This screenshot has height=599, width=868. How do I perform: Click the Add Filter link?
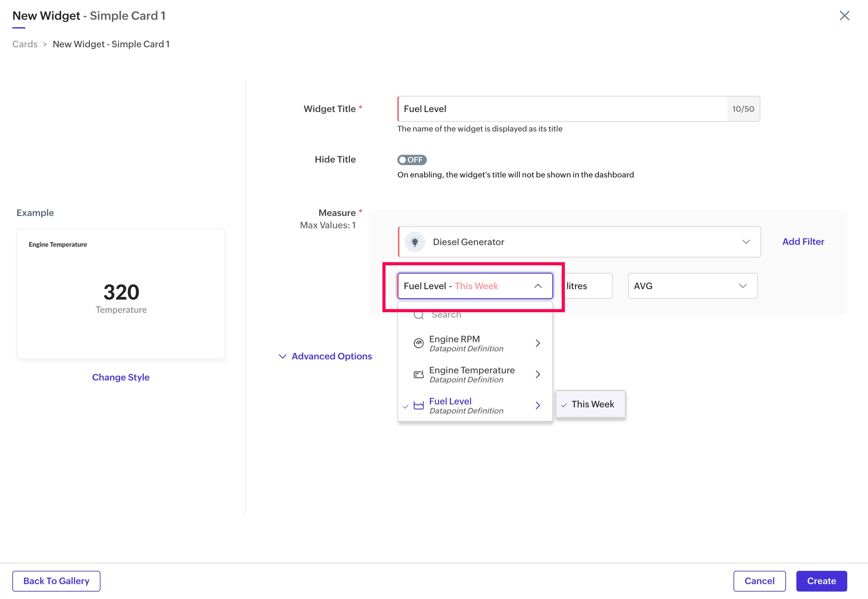point(803,242)
